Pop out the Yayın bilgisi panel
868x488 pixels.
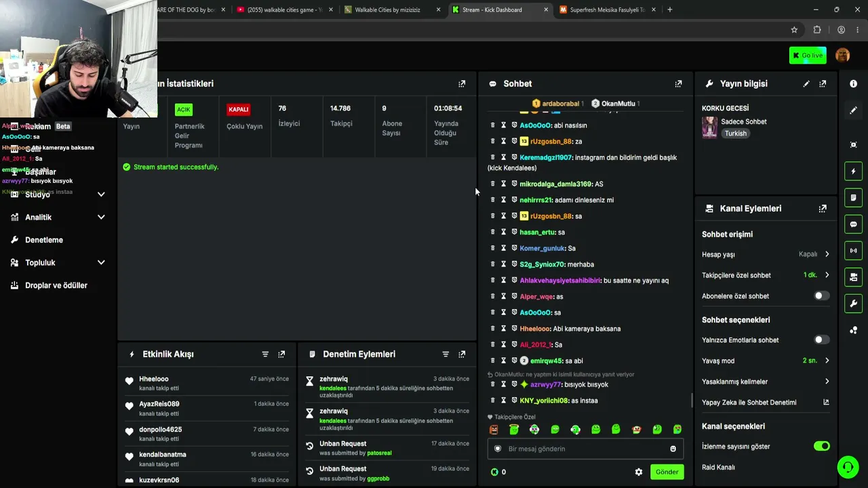click(x=823, y=83)
